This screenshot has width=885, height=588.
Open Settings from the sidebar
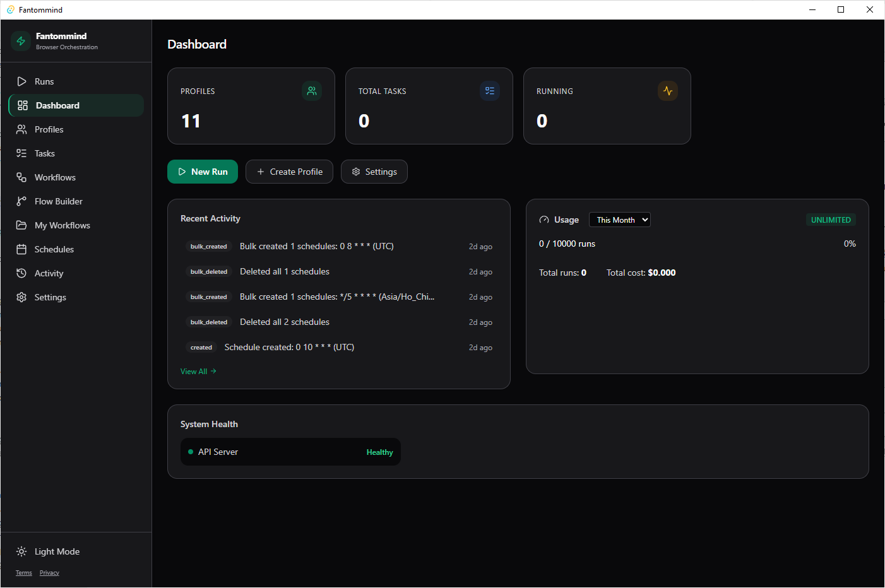(76, 297)
